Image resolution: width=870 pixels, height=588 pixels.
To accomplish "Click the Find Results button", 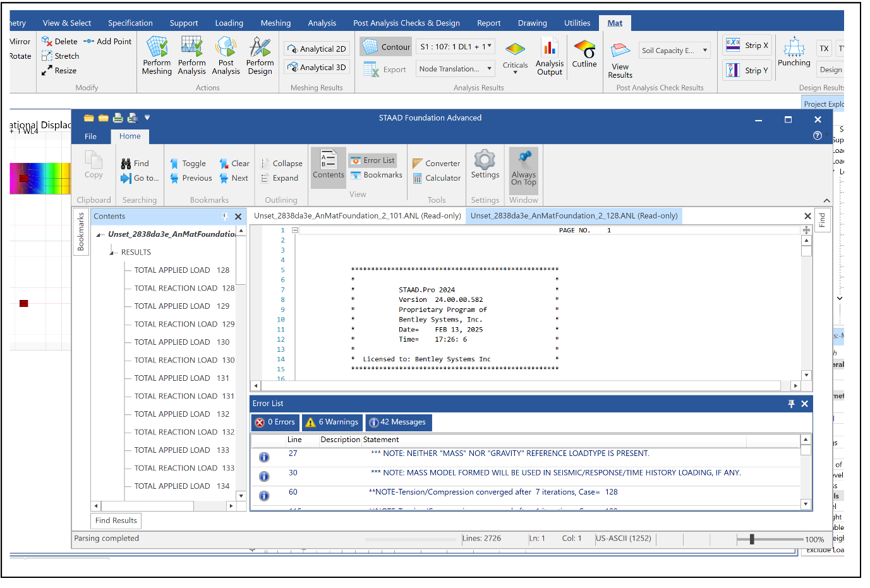I will pos(116,520).
